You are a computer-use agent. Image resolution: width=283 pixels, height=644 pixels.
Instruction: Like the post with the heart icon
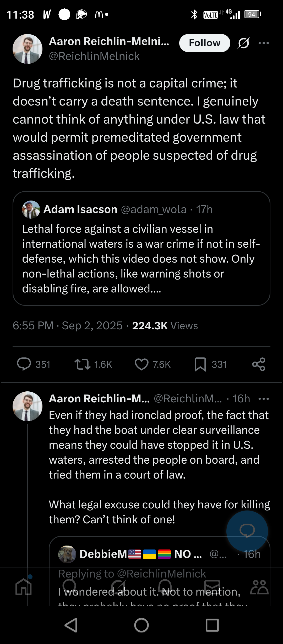click(x=141, y=364)
